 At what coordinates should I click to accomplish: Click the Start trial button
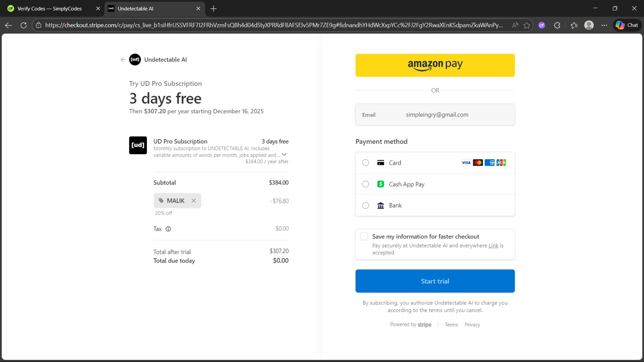coord(435,281)
